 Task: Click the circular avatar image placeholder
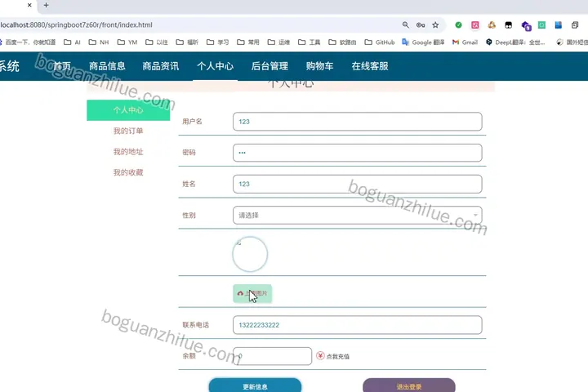(250, 254)
